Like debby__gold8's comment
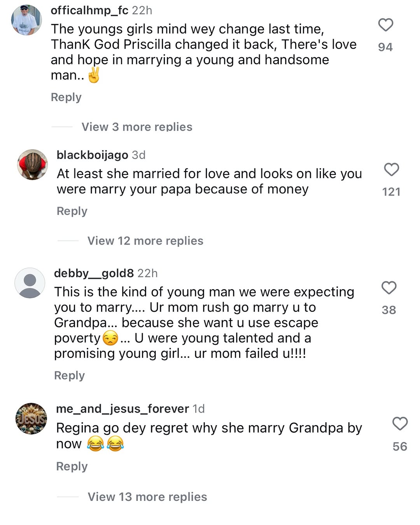The height and width of the screenshot is (525, 420). click(x=388, y=288)
